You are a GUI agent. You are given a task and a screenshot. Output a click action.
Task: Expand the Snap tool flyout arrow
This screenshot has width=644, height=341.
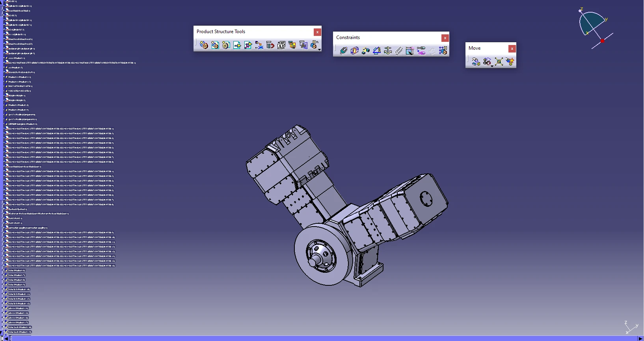(492, 66)
